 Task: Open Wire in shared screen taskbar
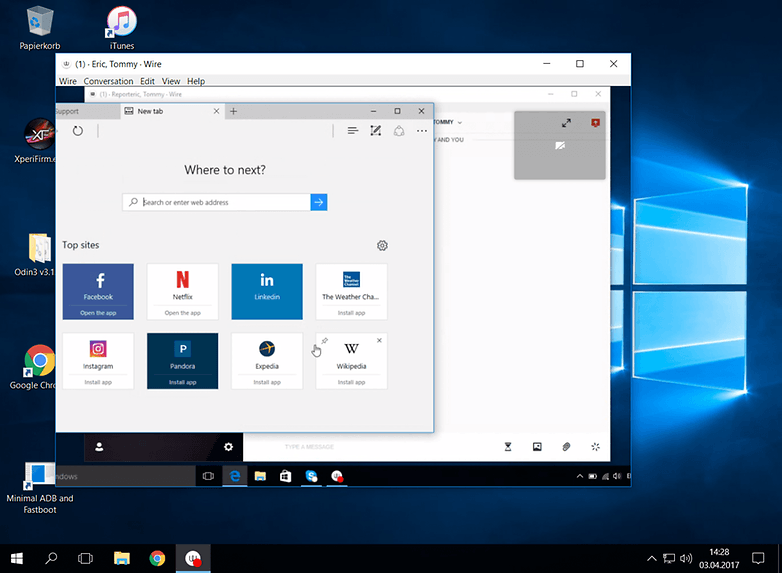click(337, 476)
